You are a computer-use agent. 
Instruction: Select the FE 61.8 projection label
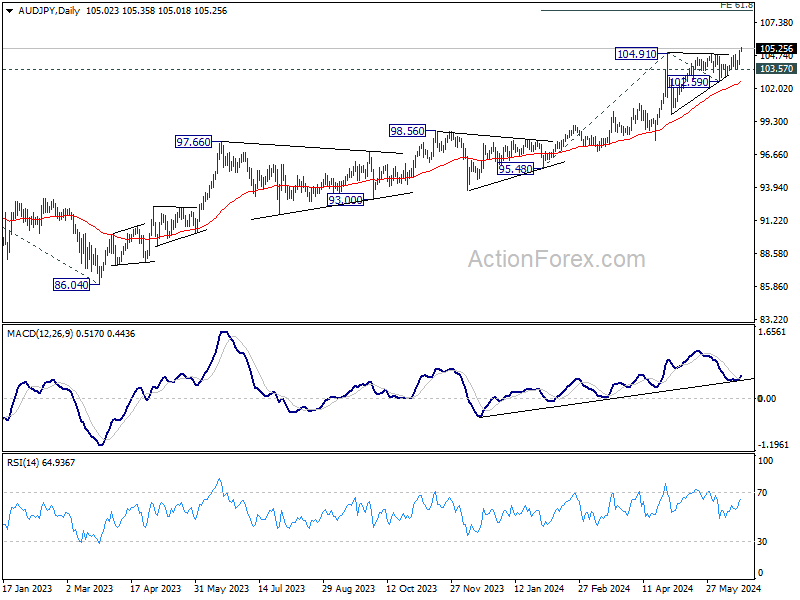(x=736, y=5)
